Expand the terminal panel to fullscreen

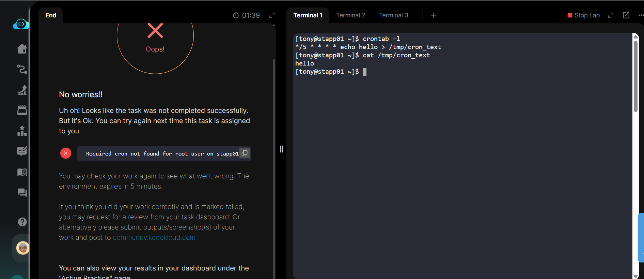point(611,15)
